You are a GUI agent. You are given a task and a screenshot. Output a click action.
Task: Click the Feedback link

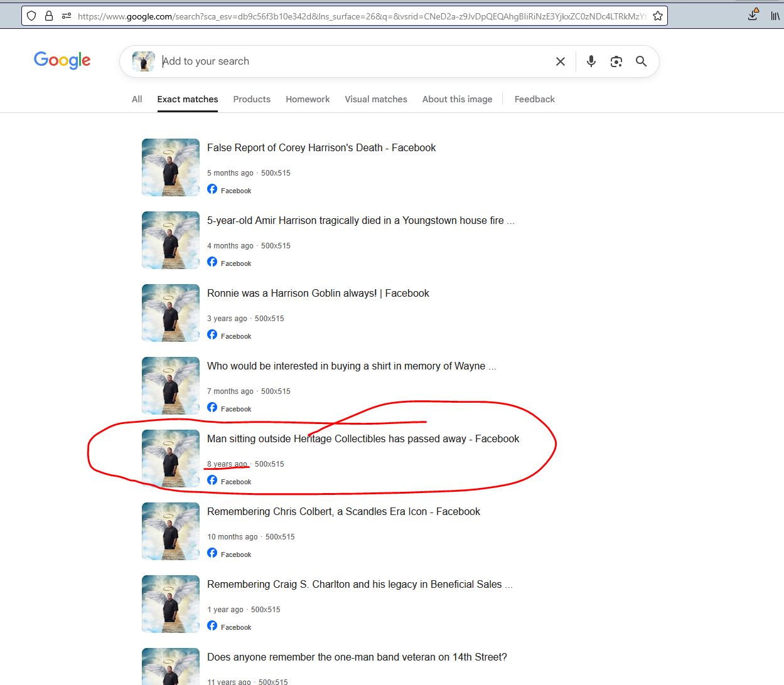535,99
